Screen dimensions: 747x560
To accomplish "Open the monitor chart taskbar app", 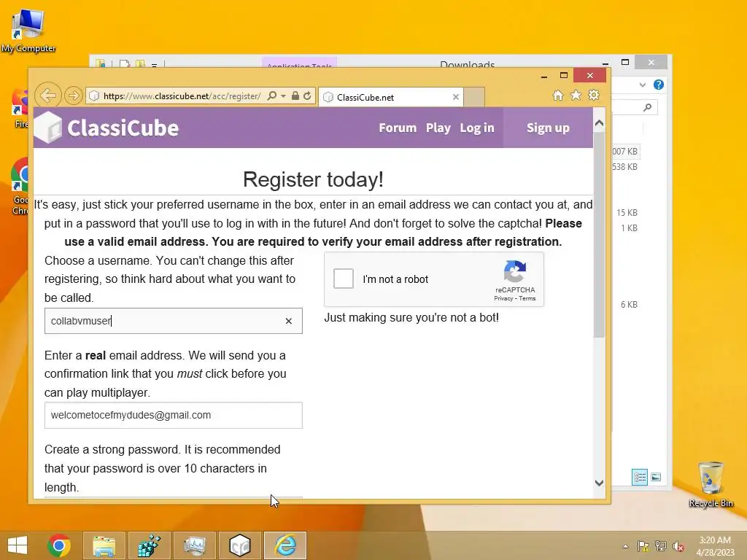I will coord(194,545).
